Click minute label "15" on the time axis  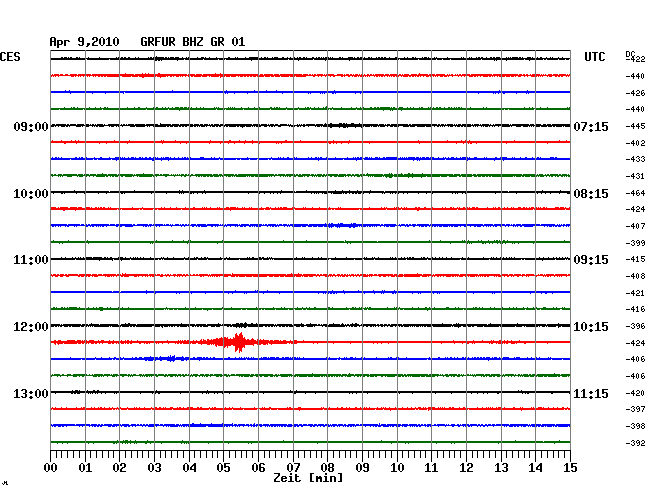click(x=570, y=468)
